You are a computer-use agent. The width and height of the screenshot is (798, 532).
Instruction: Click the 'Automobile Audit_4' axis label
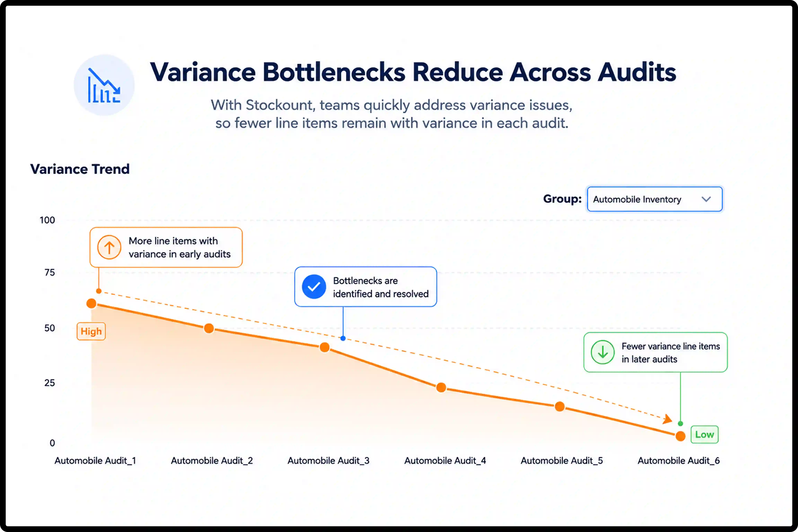point(445,460)
